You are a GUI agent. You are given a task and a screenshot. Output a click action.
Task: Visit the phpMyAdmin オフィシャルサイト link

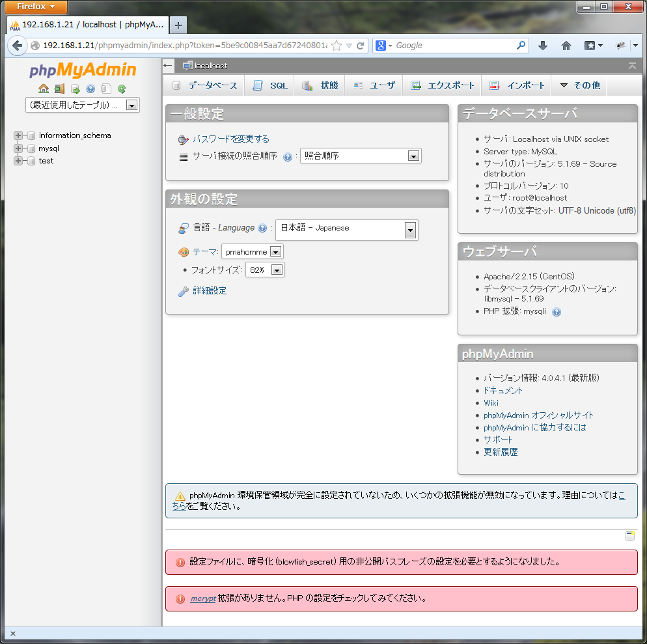pyautogui.click(x=538, y=415)
